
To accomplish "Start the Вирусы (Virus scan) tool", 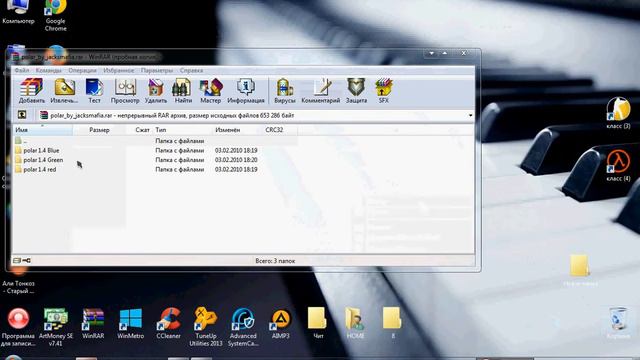I will (284, 90).
